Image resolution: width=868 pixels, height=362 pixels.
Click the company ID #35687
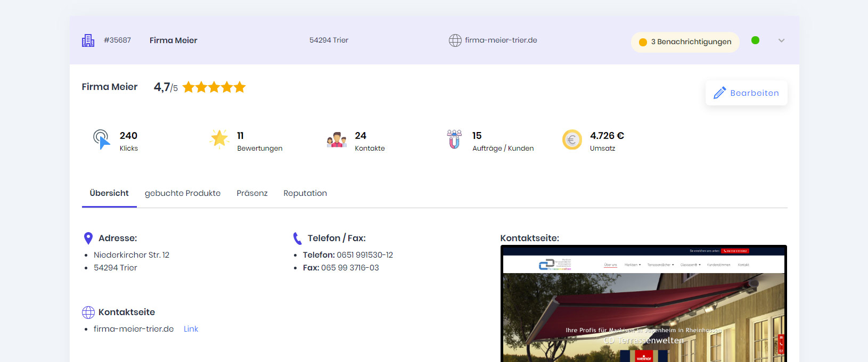coord(117,40)
